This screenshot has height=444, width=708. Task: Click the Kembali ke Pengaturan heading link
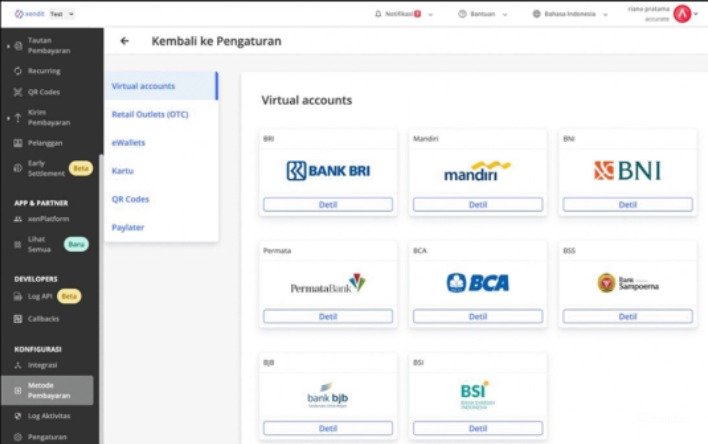216,41
